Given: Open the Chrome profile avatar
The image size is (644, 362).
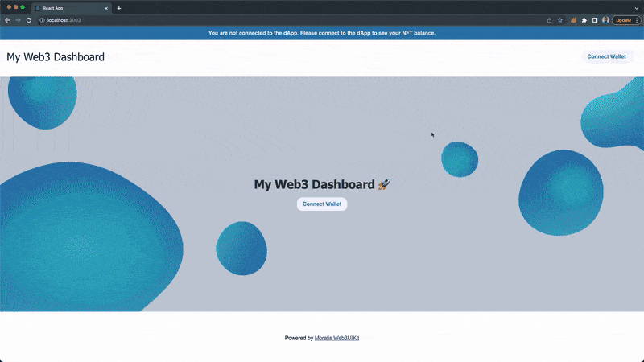Looking at the screenshot, I should click(605, 20).
